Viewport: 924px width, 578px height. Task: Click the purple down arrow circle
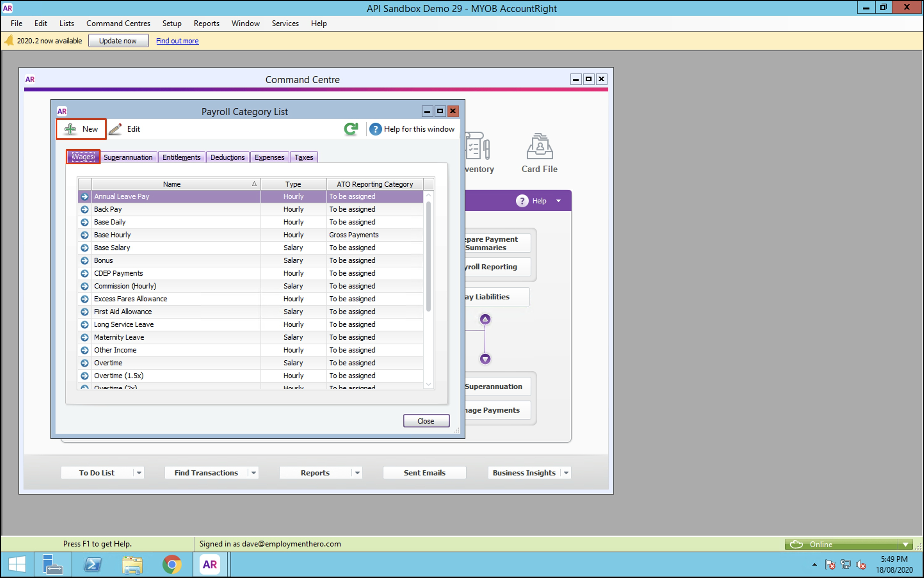485,359
